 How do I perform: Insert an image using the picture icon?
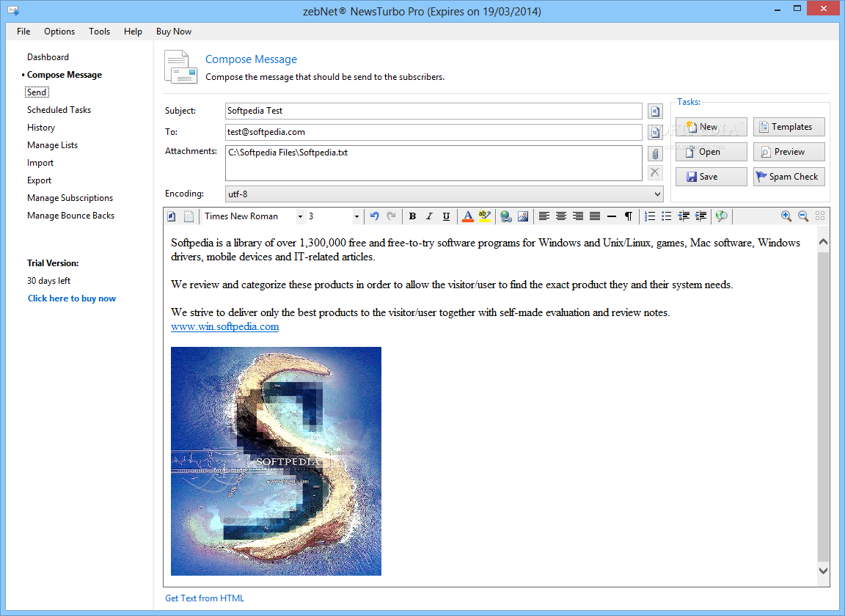coord(523,216)
